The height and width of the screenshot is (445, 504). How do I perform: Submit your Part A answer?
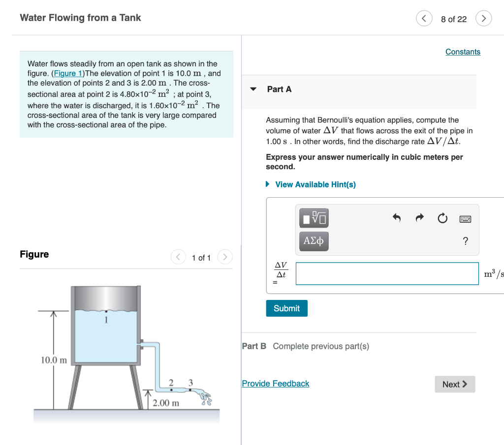pyautogui.click(x=286, y=308)
